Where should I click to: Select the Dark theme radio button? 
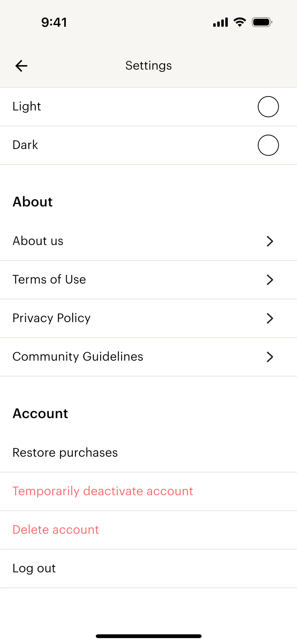pos(268,145)
